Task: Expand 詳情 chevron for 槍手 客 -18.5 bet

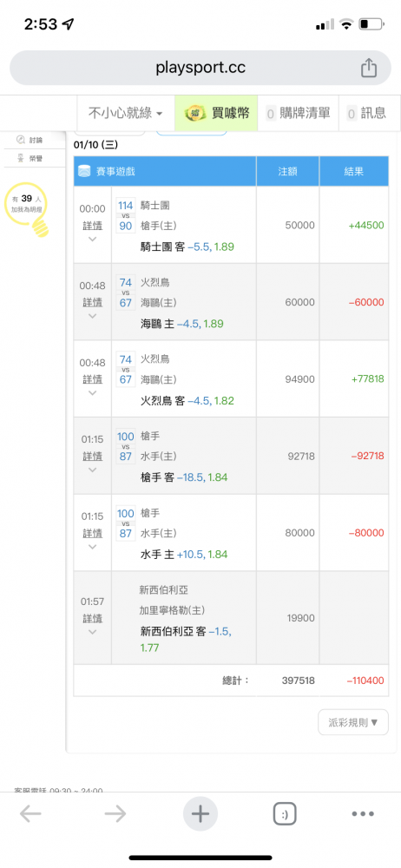Action: click(93, 470)
